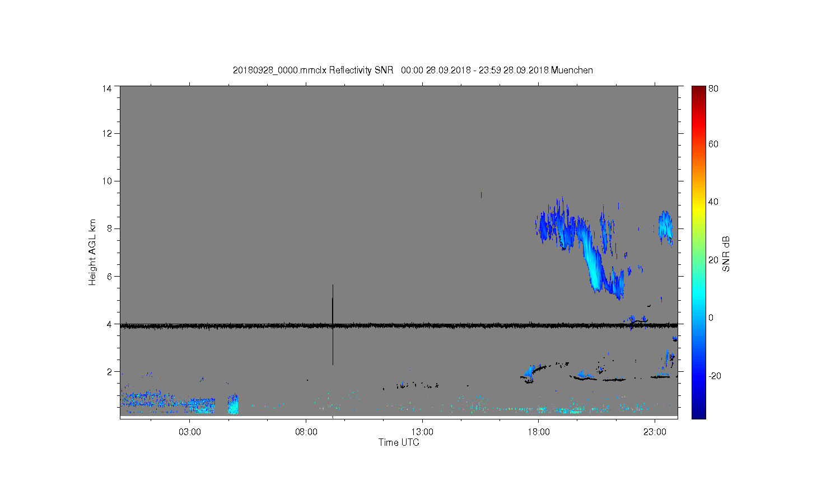Click the "23:00" time tick label

coord(655,432)
